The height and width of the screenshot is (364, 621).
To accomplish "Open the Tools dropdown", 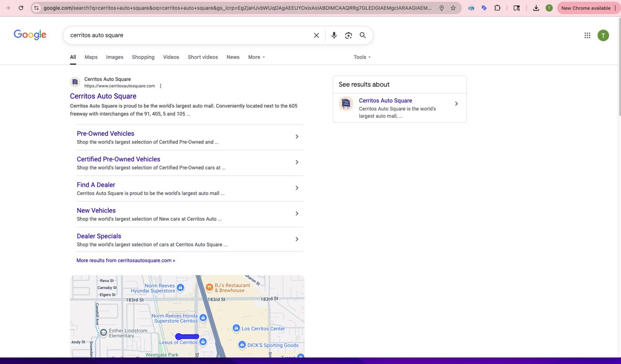I will (x=362, y=57).
